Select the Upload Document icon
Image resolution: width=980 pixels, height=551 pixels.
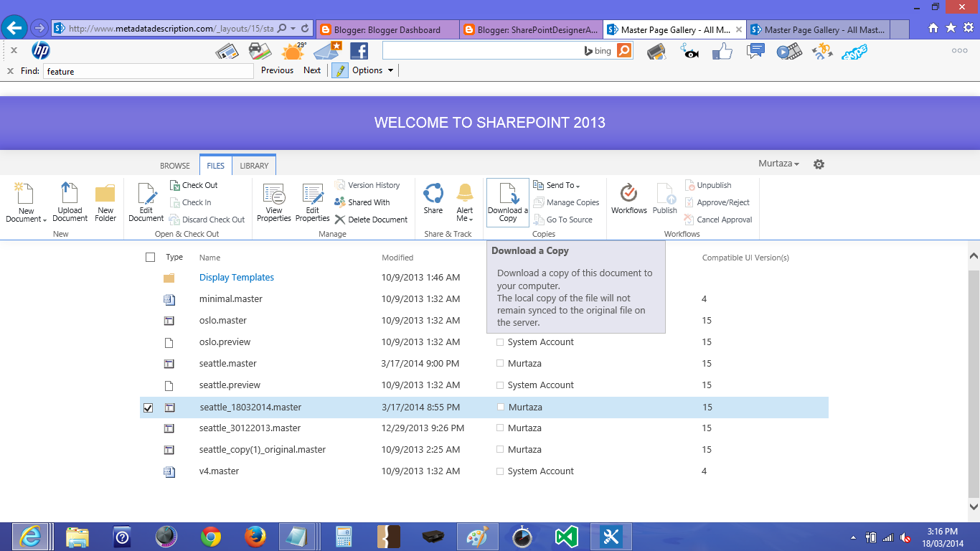pyautogui.click(x=70, y=203)
